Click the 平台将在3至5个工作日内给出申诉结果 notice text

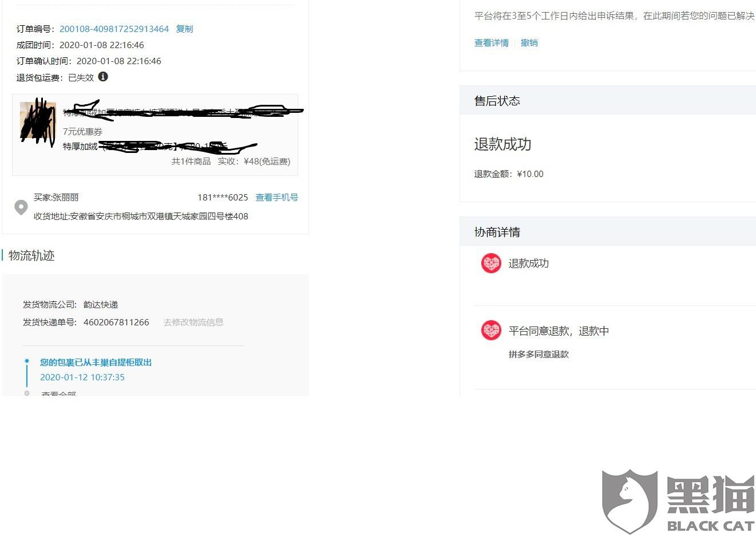[615, 16]
